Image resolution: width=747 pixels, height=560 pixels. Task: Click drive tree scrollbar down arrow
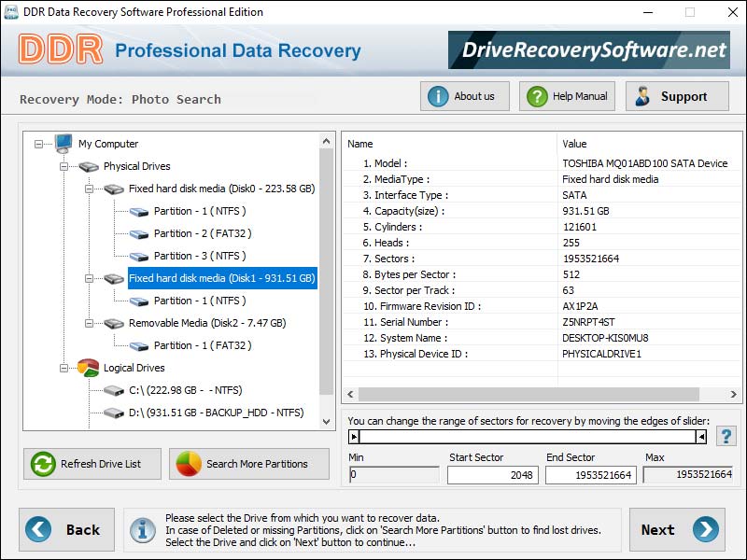tap(326, 422)
